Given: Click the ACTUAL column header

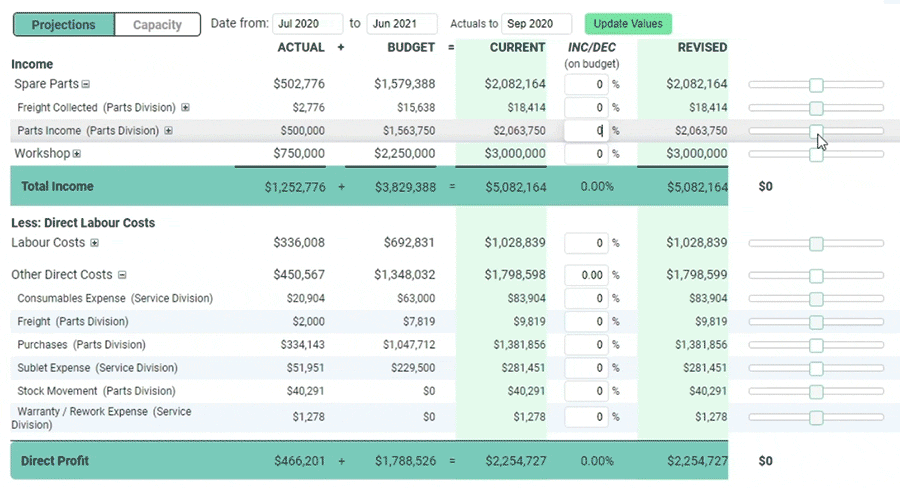Looking at the screenshot, I should 301,47.
